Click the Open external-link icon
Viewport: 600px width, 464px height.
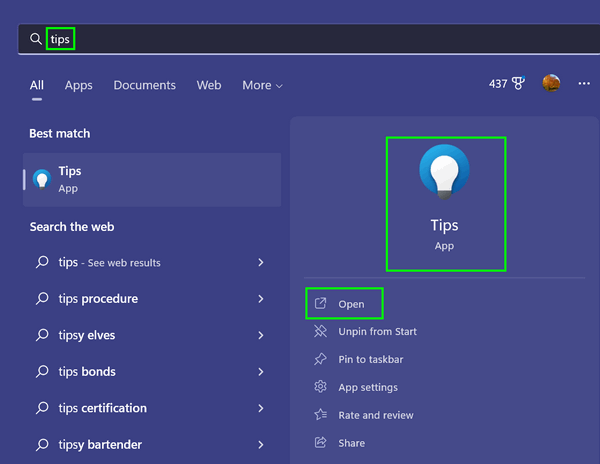tap(320, 304)
